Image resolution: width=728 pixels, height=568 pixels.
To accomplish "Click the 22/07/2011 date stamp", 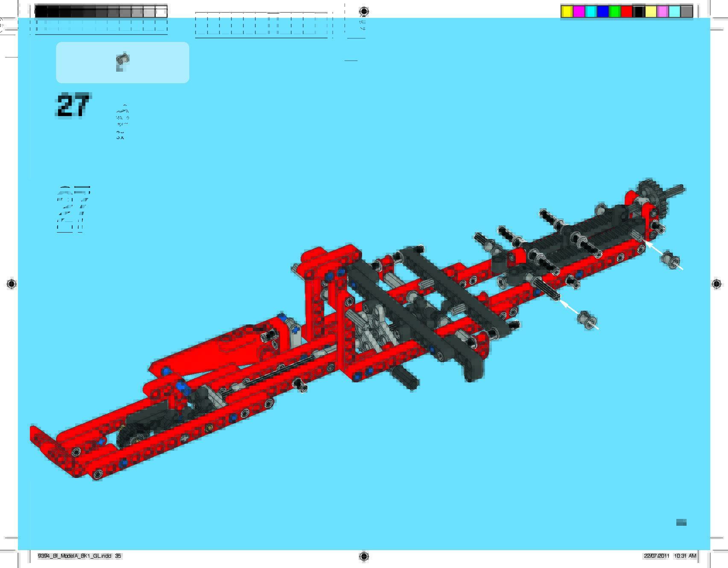I will click(656, 556).
